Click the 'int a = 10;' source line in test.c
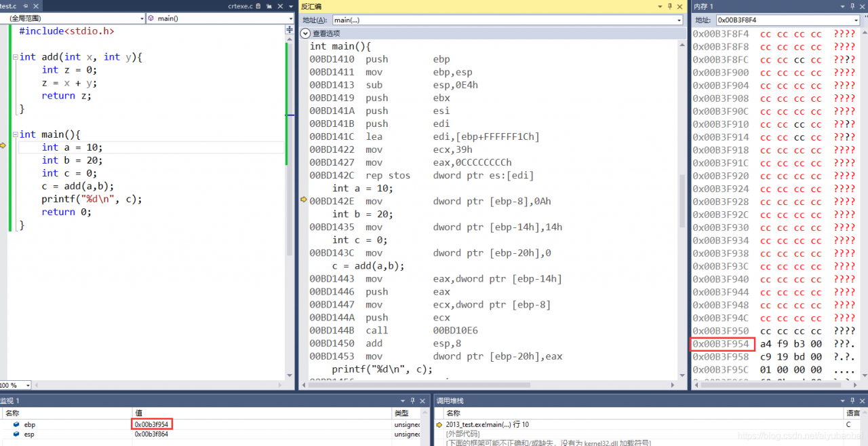 72,147
